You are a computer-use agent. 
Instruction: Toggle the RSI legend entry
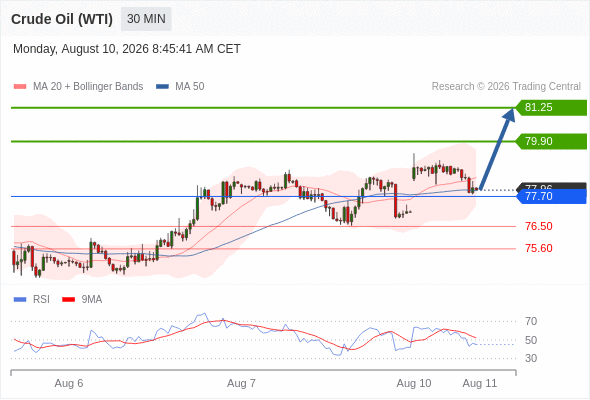tap(32, 300)
